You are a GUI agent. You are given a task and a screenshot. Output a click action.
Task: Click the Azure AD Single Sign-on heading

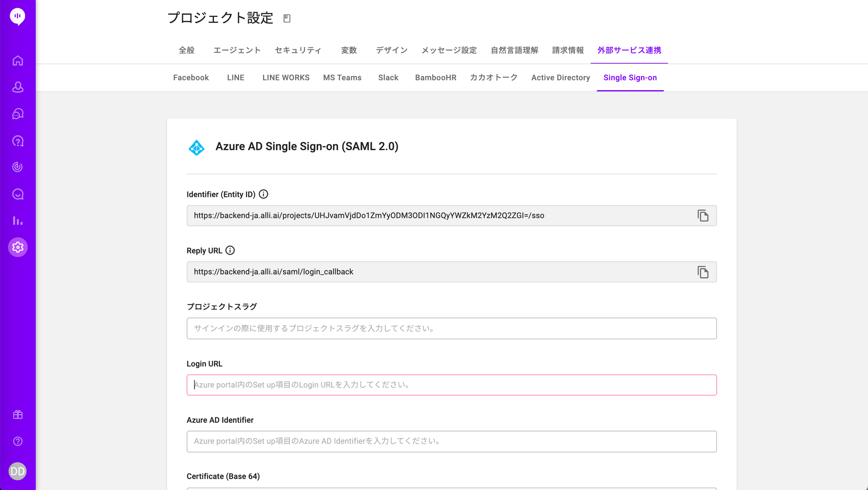(x=307, y=147)
